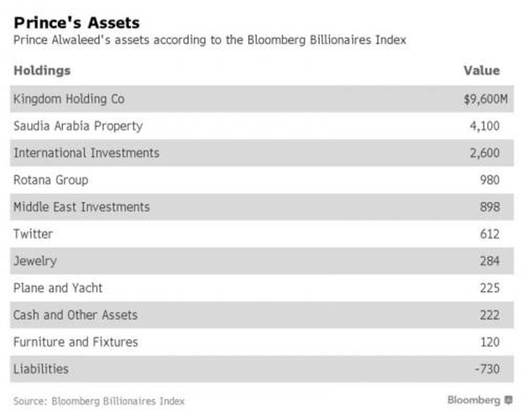Screen dimensions: 524x420
Task: Select the Rotana Group label
Action: click(51, 180)
